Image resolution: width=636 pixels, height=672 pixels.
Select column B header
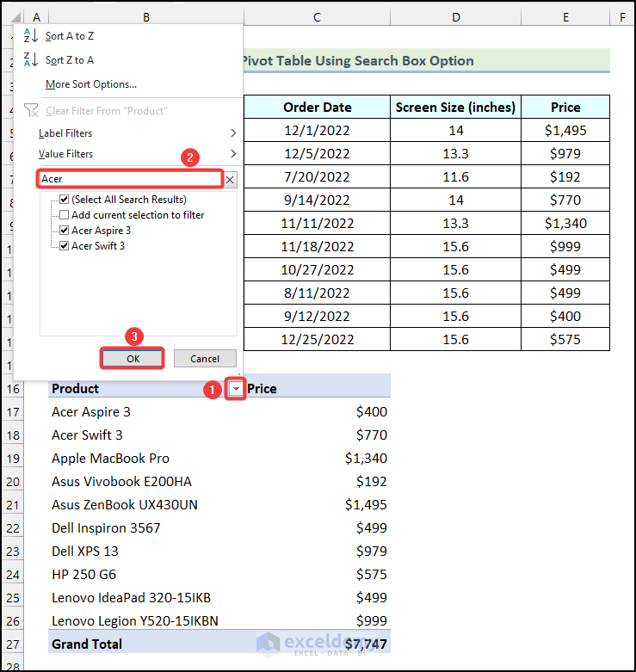click(x=146, y=17)
